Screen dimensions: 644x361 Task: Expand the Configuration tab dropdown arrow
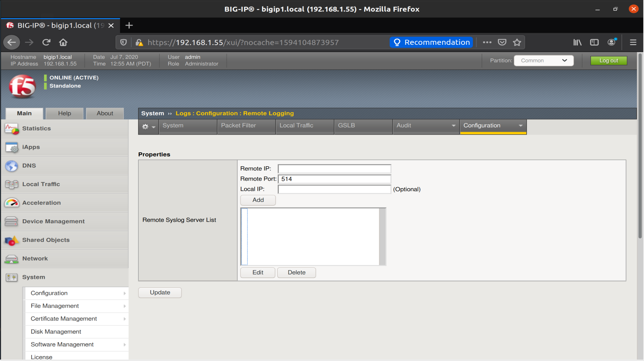click(521, 126)
